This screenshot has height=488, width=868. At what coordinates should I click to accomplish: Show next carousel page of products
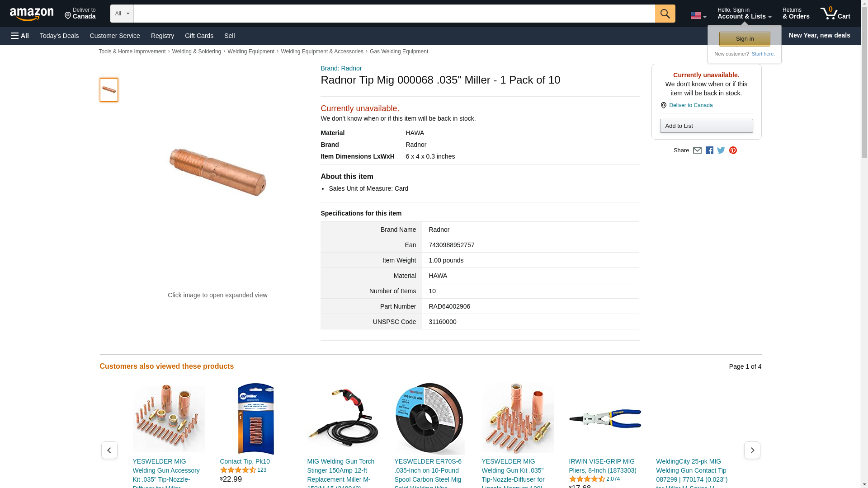752,450
